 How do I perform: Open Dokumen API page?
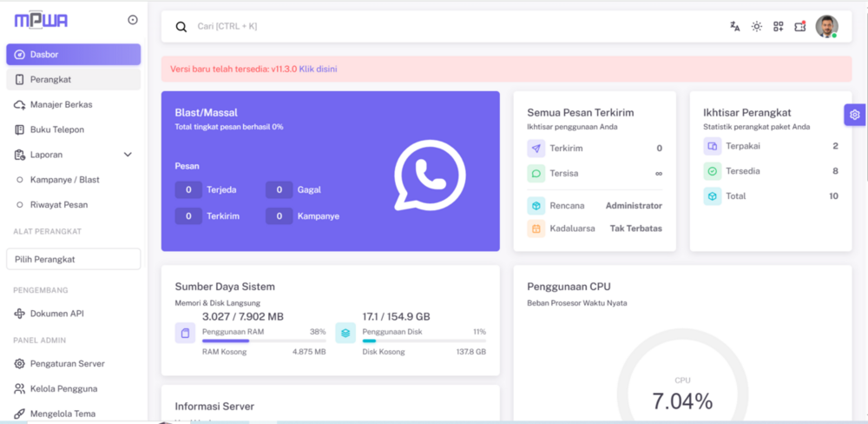click(74, 313)
